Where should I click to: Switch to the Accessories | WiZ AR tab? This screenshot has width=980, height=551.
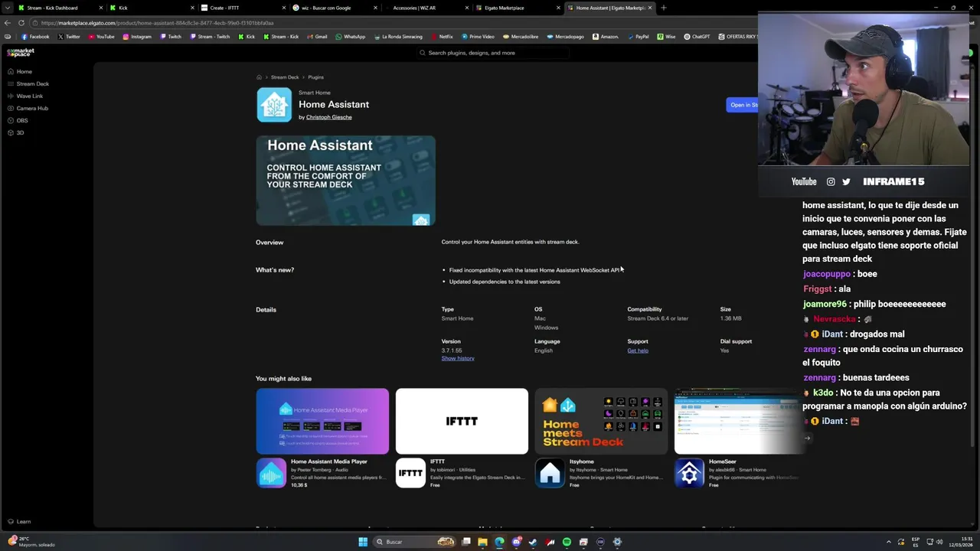click(425, 8)
